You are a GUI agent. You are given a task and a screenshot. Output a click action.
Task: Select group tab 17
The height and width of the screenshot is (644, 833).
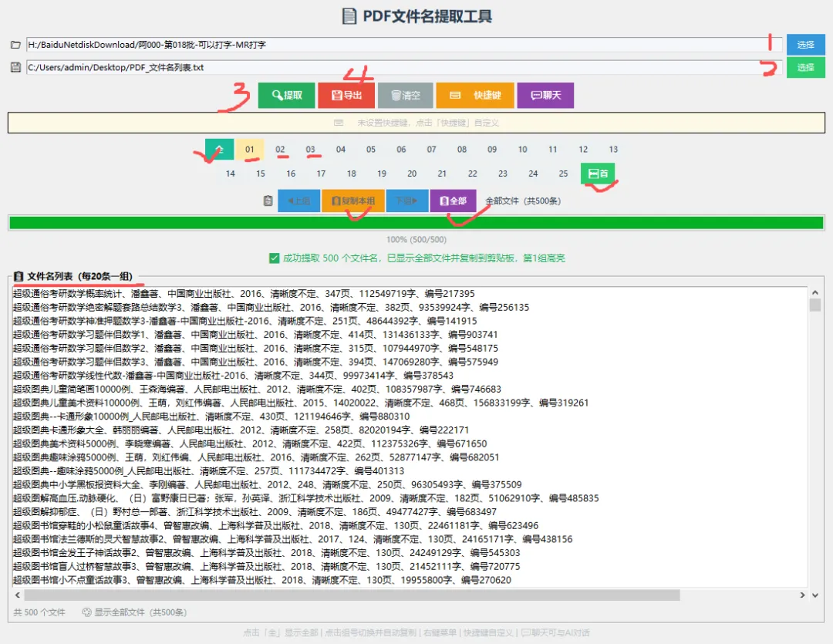coord(321,174)
